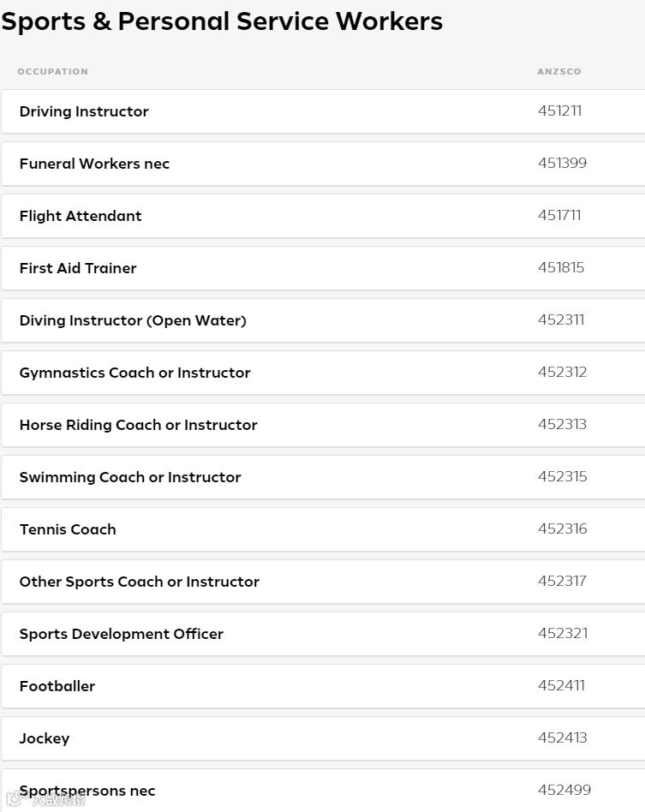Open the Footballer occupation row
The image size is (645, 812).
[57, 686]
